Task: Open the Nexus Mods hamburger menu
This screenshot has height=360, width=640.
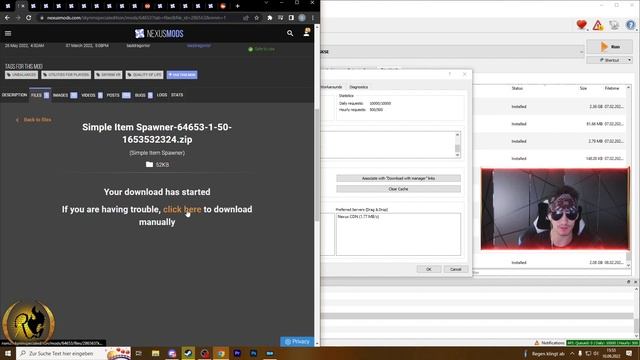Action: click(8, 33)
